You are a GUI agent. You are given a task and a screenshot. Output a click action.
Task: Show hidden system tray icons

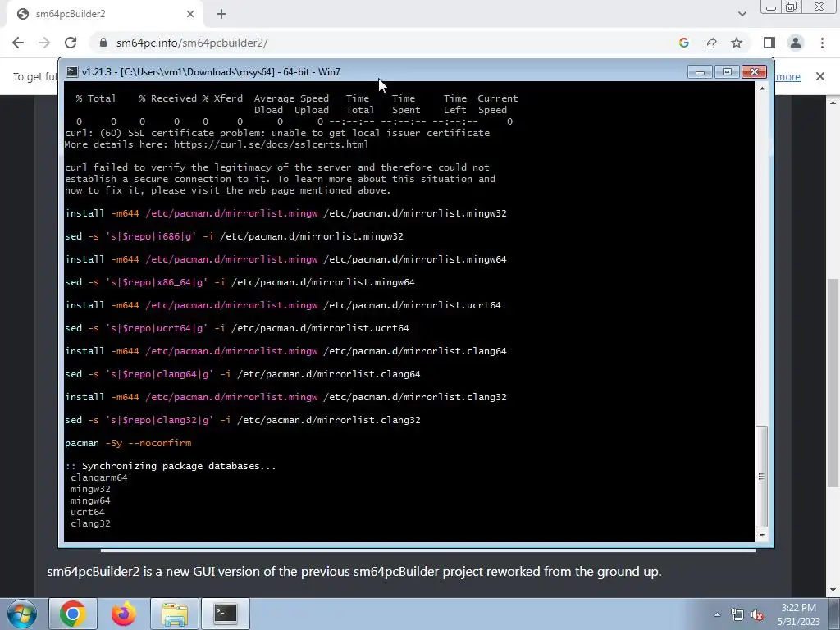[717, 614]
